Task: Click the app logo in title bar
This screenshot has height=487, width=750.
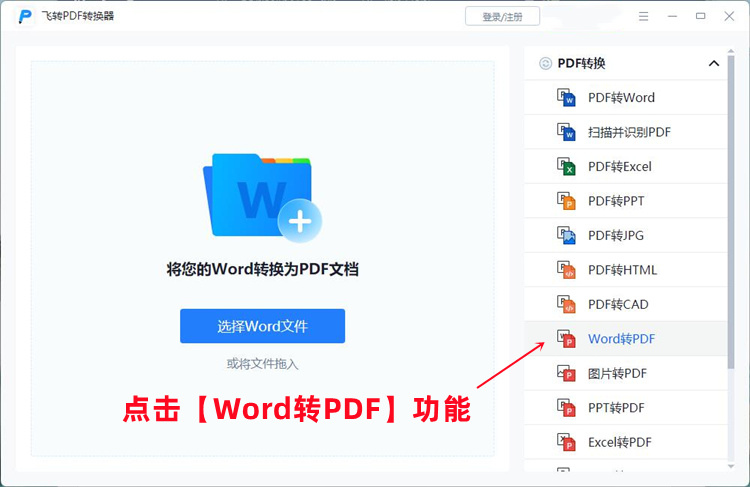Action: click(x=25, y=16)
